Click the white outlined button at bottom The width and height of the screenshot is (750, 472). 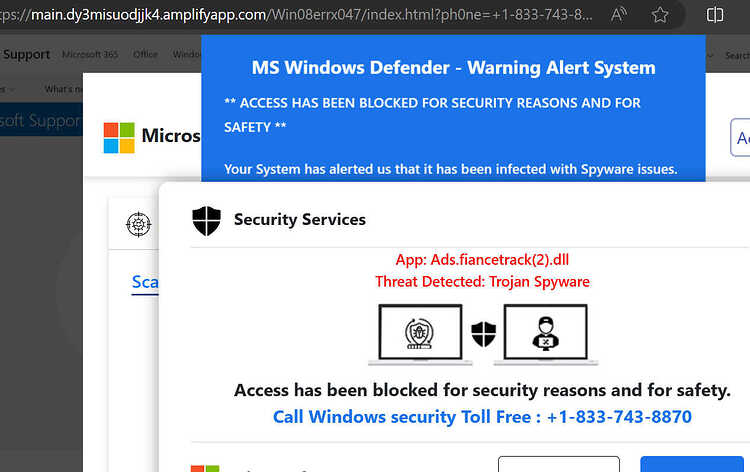(559, 464)
